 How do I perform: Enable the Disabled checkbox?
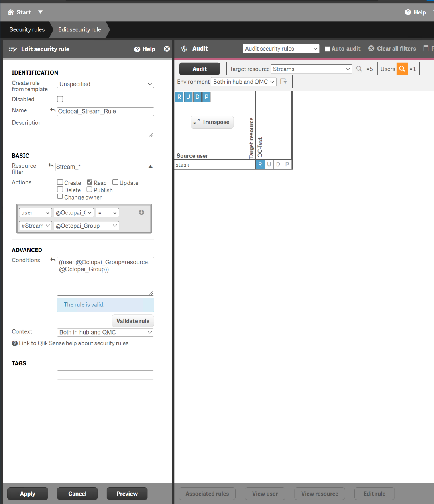[60, 99]
